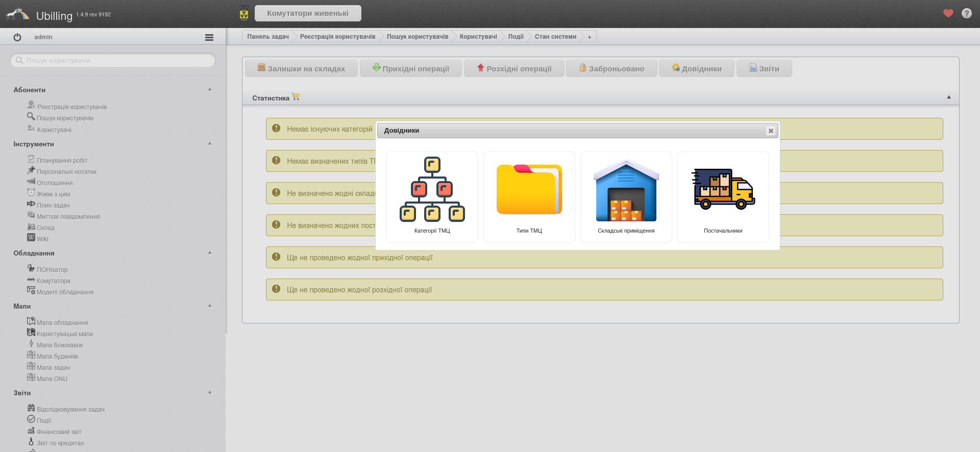Collapse the Абоненти sidebar section

209,89
